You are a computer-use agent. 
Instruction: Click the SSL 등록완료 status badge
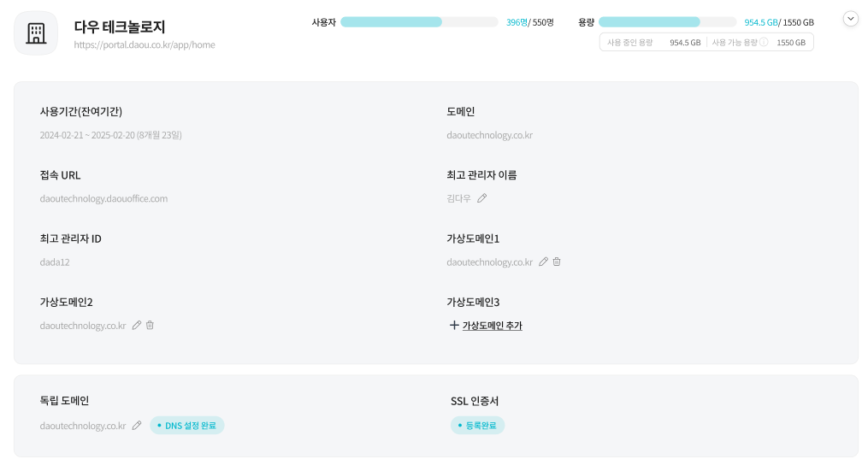[477, 426]
